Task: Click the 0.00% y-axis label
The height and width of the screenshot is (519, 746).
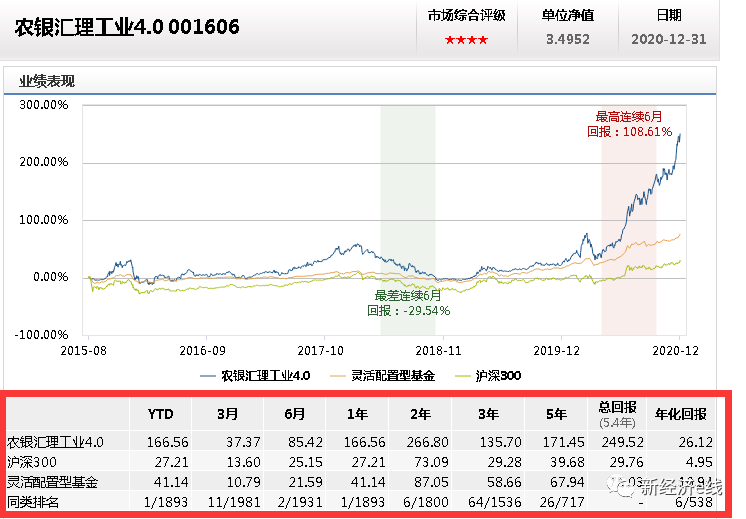Action: tap(51, 277)
